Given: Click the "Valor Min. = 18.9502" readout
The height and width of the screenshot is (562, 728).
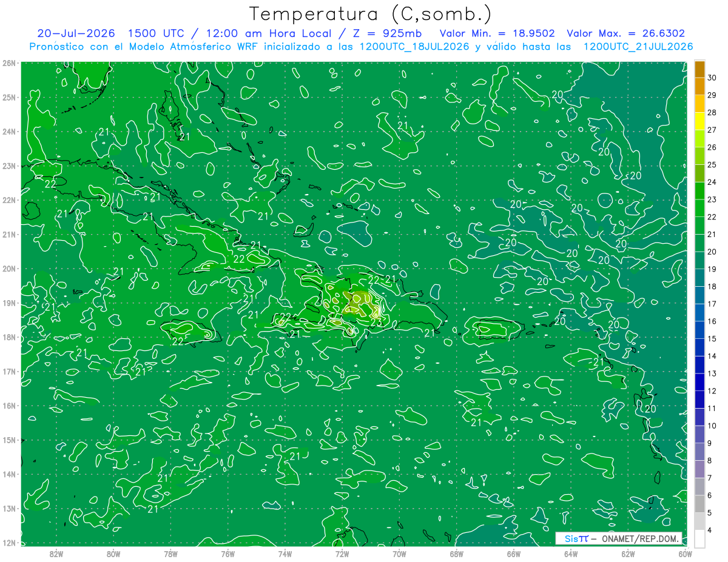Looking at the screenshot, I should coord(497,33).
